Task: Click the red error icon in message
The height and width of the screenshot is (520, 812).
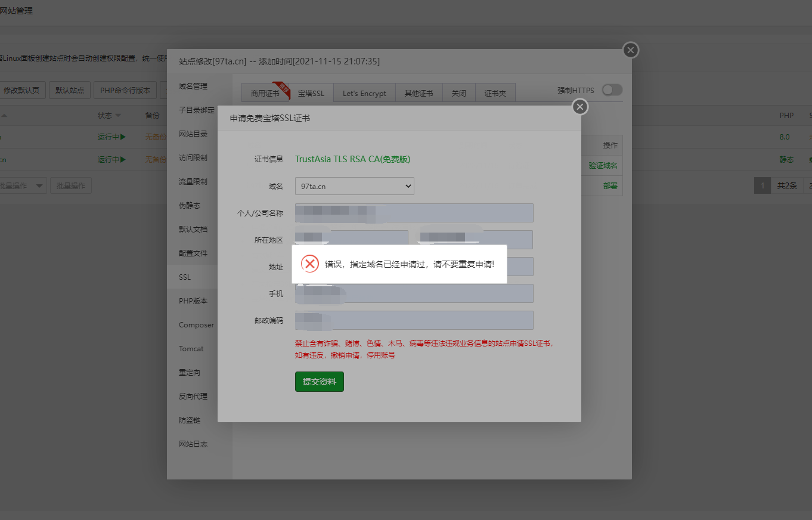Action: [x=309, y=264]
